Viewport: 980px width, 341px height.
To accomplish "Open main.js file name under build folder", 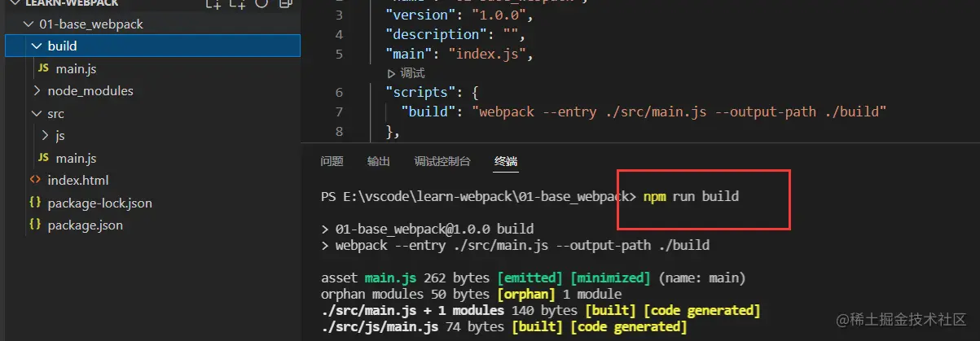I will [x=76, y=69].
